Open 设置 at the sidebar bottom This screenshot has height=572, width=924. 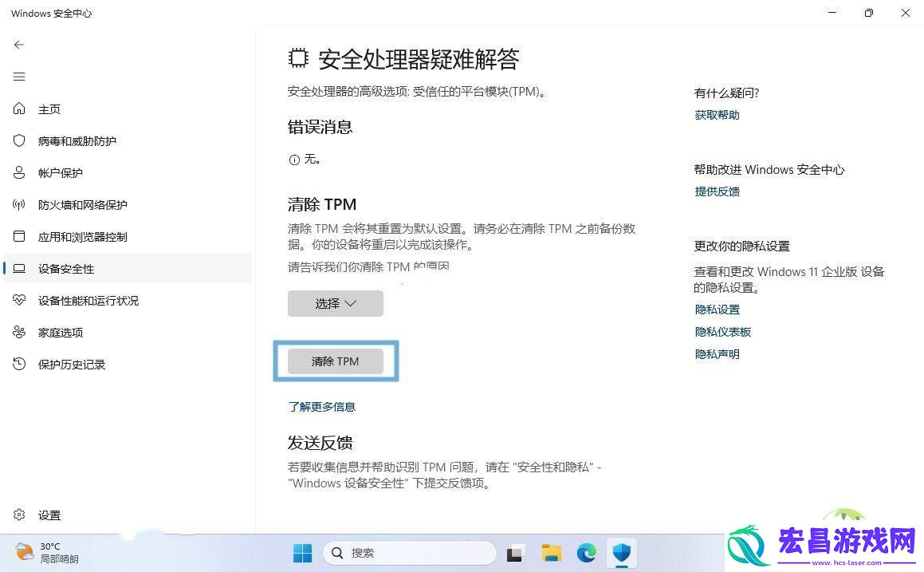pos(49,515)
